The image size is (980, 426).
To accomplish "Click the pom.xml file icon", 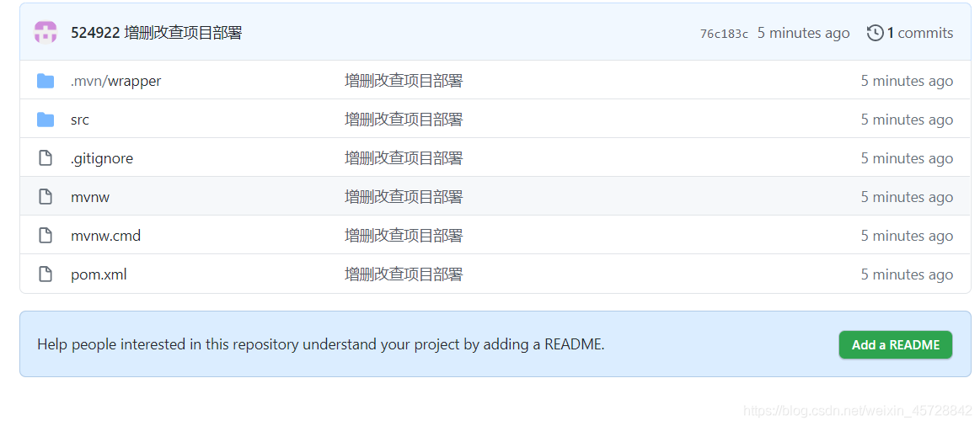I will pos(46,274).
